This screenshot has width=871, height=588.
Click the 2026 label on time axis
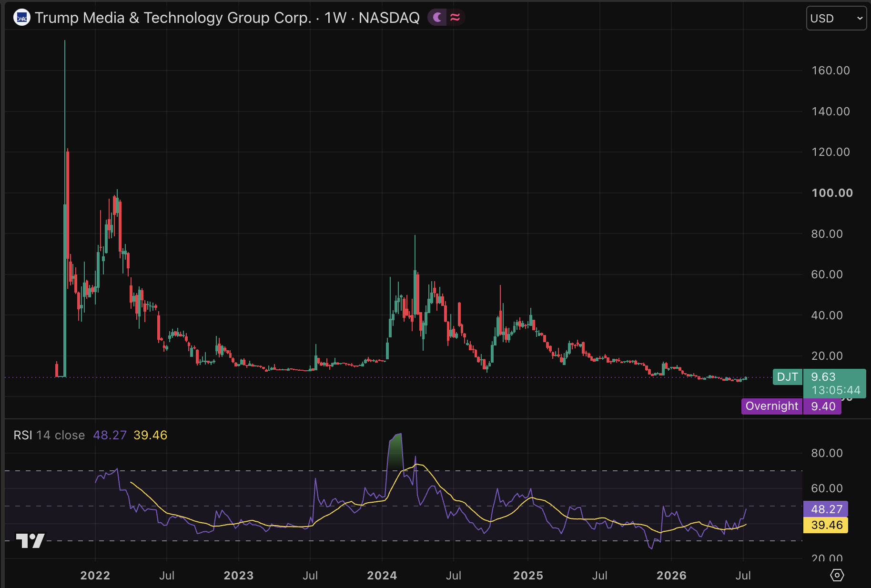(x=672, y=575)
